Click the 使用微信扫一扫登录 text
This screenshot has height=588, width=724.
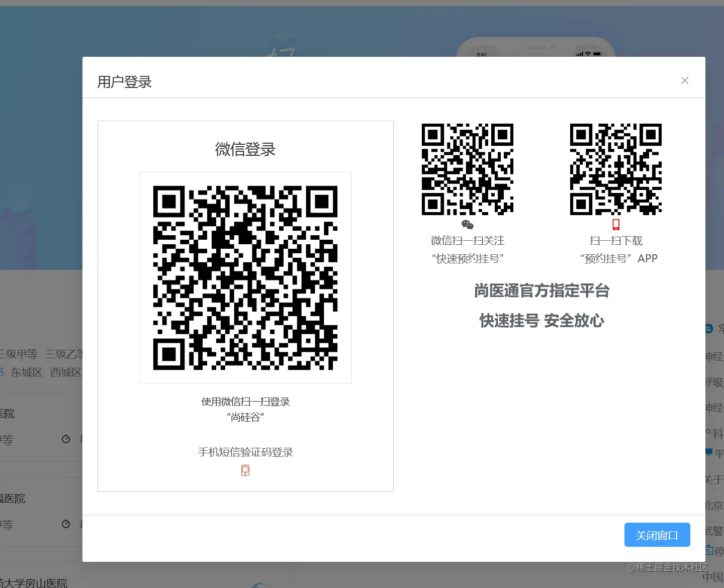[x=245, y=402]
